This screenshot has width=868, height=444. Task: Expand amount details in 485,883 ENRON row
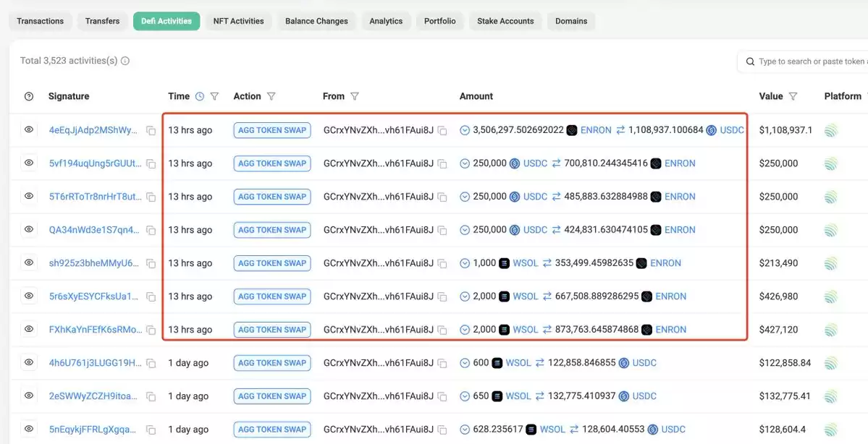tap(465, 197)
